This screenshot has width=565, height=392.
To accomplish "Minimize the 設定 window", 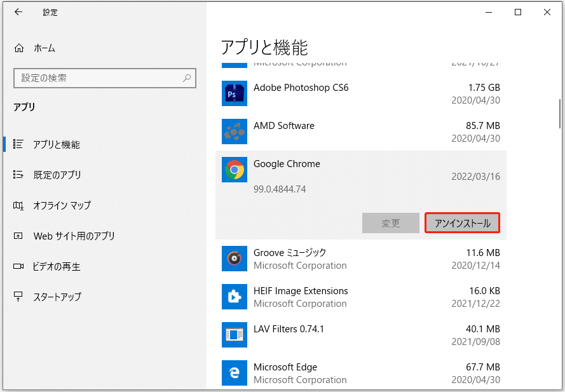I will pos(489,12).
